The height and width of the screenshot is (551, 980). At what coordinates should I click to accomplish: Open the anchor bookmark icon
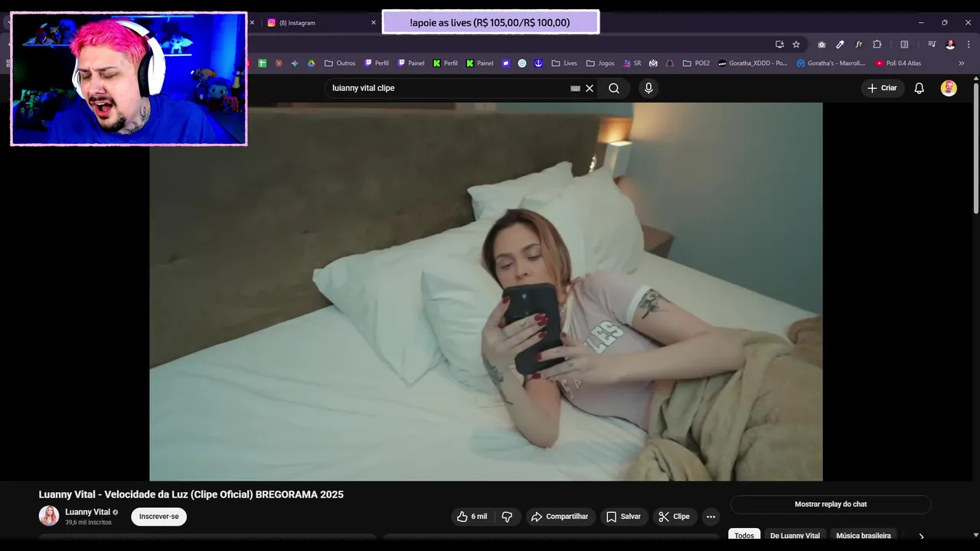click(x=538, y=64)
